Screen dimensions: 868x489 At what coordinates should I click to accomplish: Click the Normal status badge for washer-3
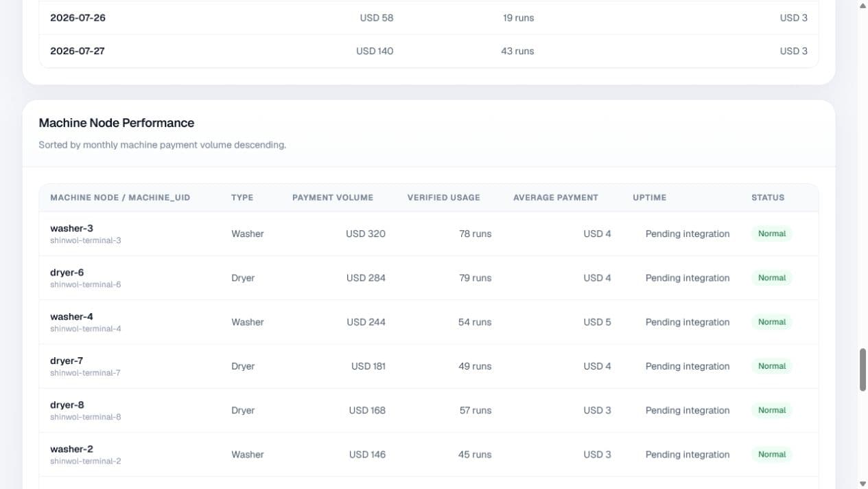[772, 234]
